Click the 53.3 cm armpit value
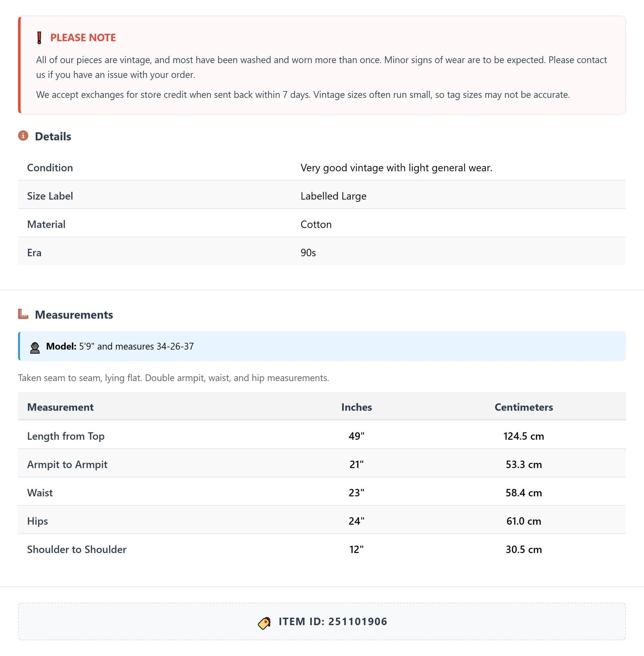 pos(524,464)
